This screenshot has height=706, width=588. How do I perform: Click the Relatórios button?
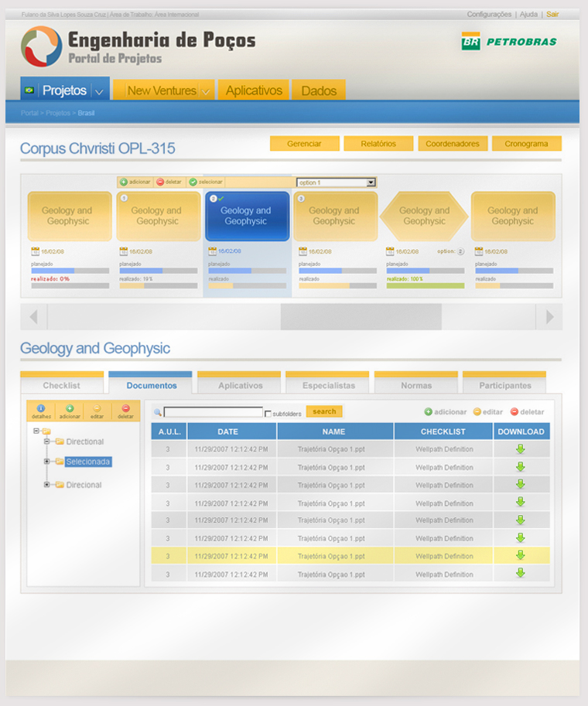pyautogui.click(x=378, y=144)
